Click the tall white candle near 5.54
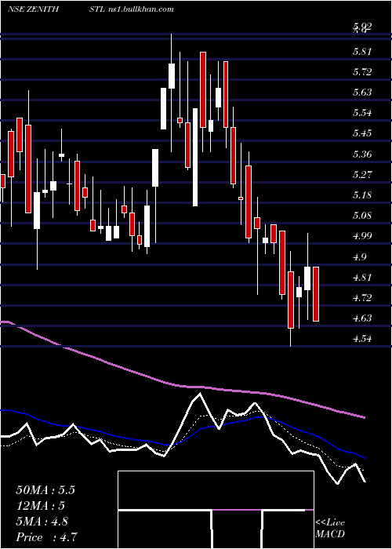Image resolution: width=392 pixels, height=549 pixels. tap(195, 157)
